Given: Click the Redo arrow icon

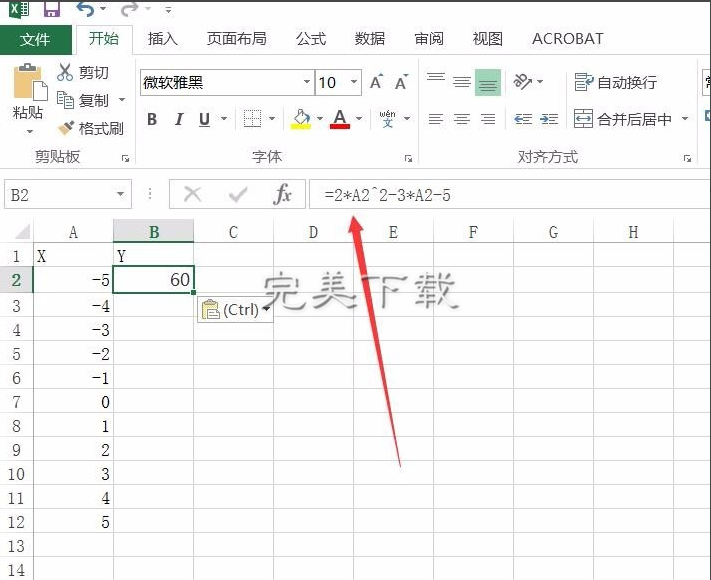Looking at the screenshot, I should click(130, 9).
